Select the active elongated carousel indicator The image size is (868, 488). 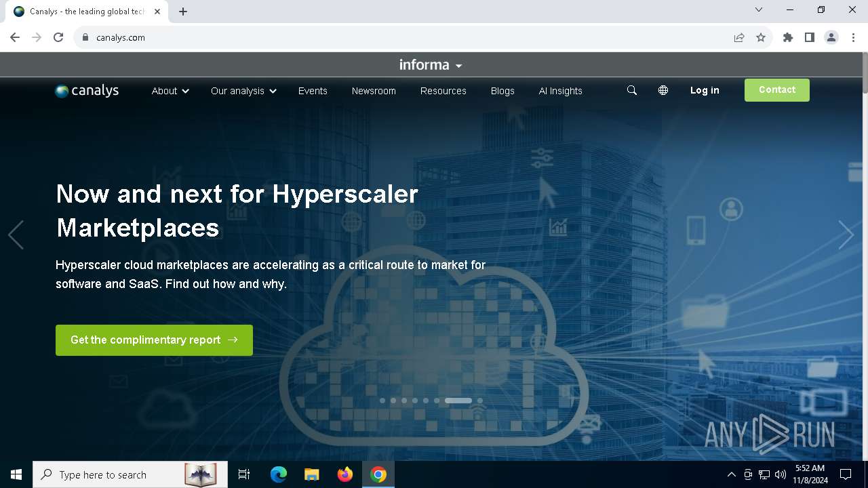[x=458, y=401]
